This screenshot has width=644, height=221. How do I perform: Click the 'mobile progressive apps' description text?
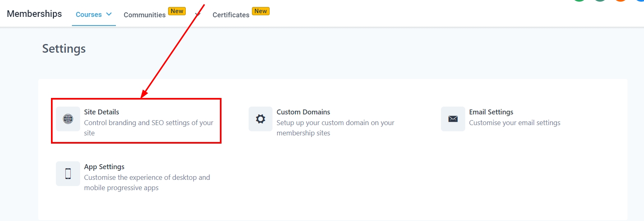[121, 188]
